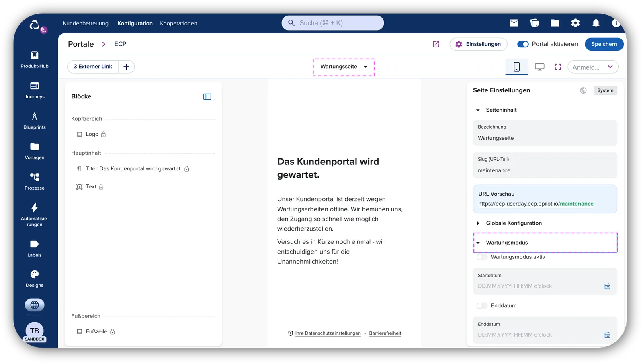This screenshot has width=643, height=364.
Task: Open the Startdatum calendar picker
Action: tap(607, 286)
